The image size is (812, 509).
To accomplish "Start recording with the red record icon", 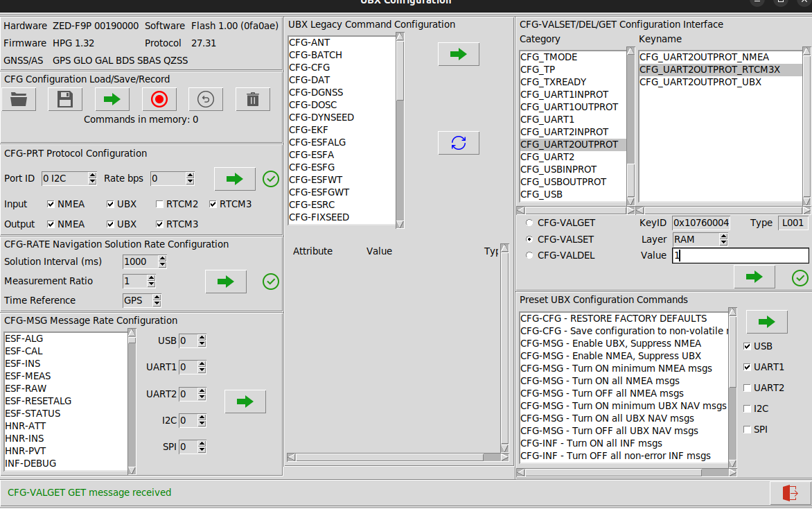I will coord(159,99).
